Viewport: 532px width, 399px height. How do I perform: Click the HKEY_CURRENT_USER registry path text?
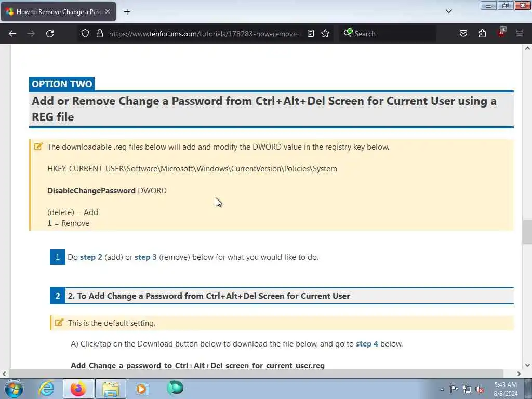click(192, 169)
